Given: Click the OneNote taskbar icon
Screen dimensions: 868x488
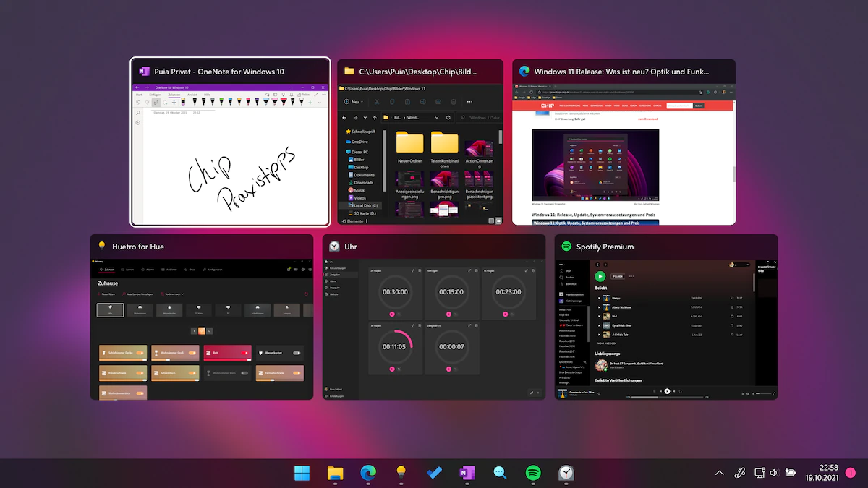Looking at the screenshot, I should (x=467, y=473).
